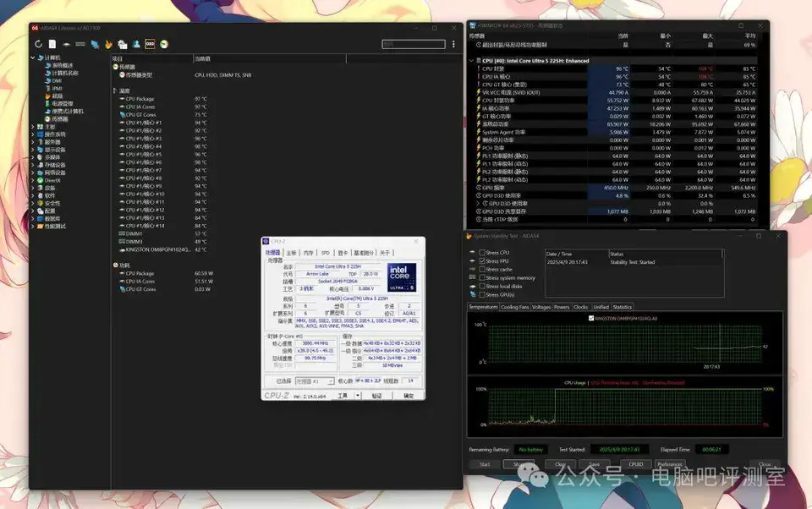Switch to the Clocks tab
Viewport: 812px width, 509px height.
[581, 307]
